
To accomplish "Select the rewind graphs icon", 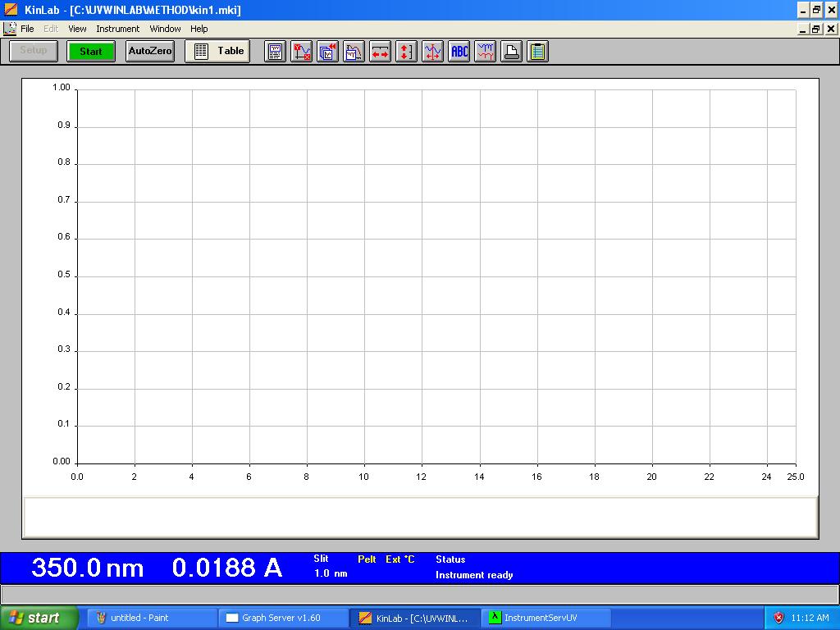I will pyautogui.click(x=326, y=51).
